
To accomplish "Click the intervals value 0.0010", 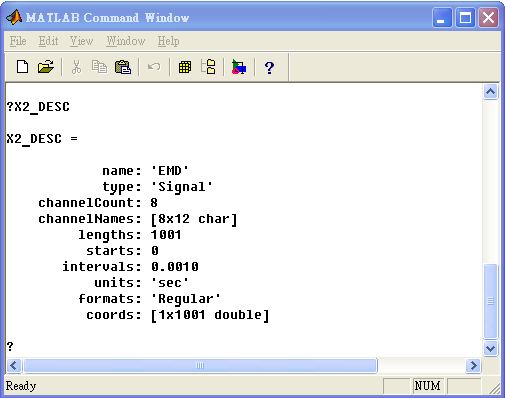I will [x=175, y=267].
